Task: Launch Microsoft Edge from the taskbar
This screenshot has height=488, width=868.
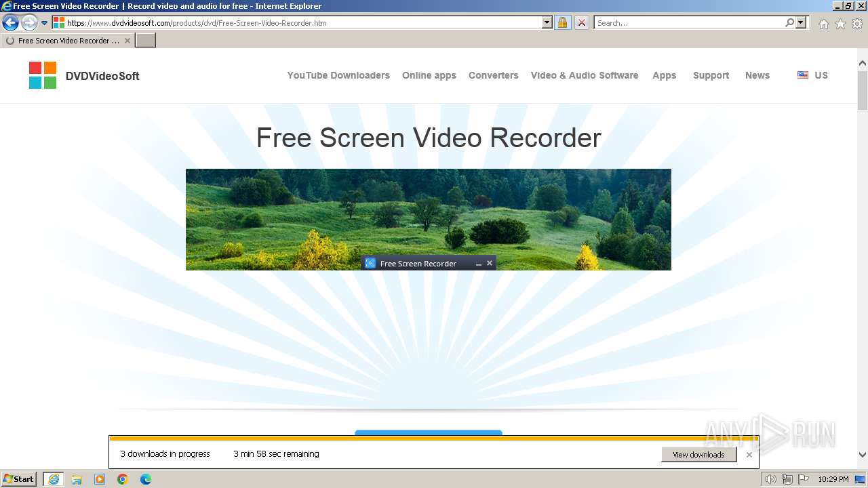Action: point(146,479)
